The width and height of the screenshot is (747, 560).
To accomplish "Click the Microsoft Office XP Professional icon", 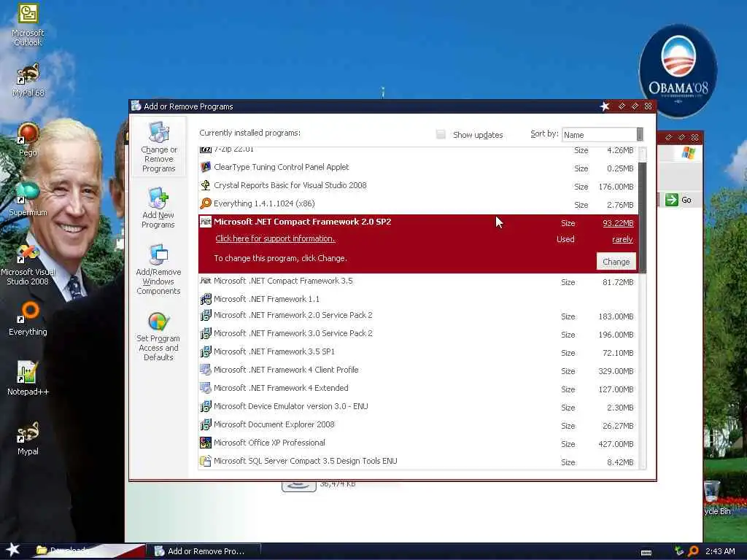I will [x=205, y=443].
